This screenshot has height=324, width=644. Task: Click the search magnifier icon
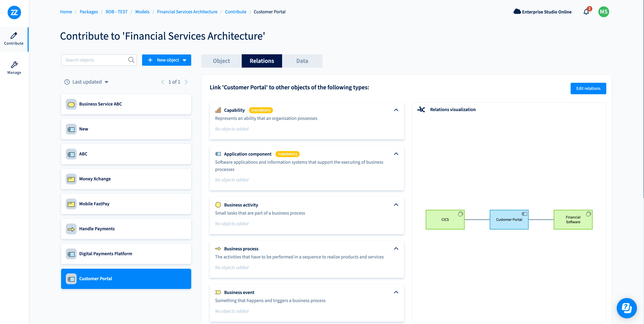[131, 60]
